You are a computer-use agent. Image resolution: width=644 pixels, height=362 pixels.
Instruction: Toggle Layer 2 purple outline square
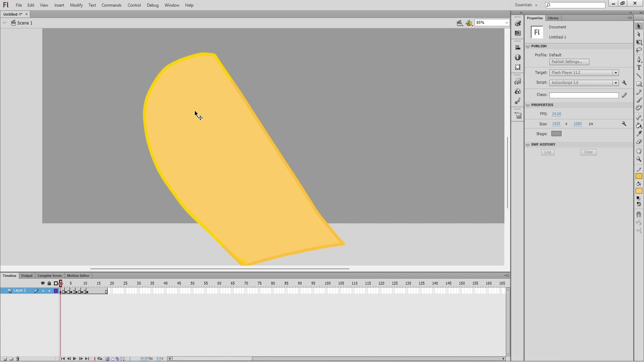click(x=56, y=291)
